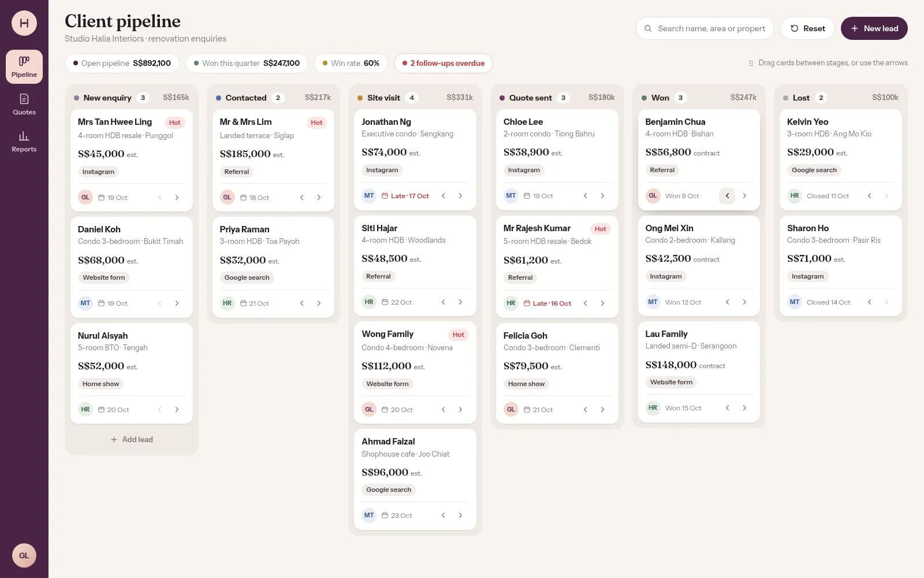Click the Hot tag on Wong Family
This screenshot has width=924, height=578.
coord(459,335)
